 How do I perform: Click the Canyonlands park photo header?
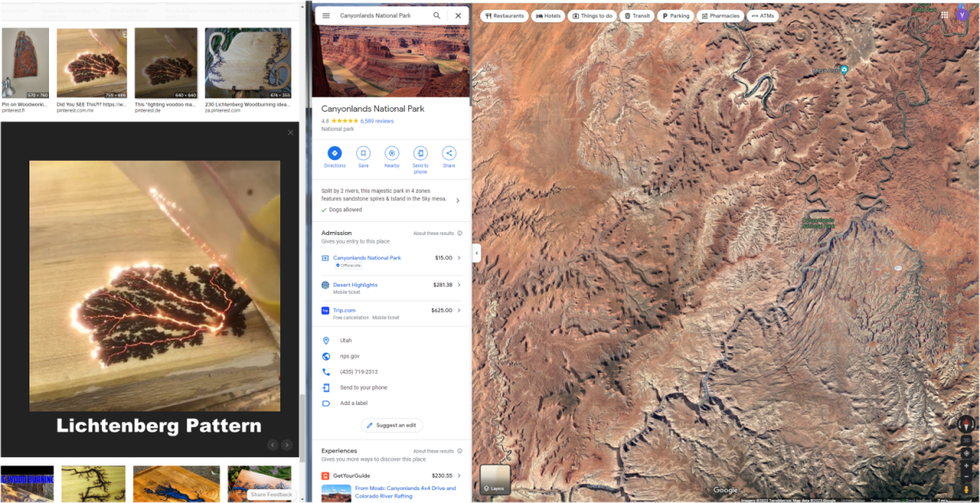pyautogui.click(x=391, y=61)
